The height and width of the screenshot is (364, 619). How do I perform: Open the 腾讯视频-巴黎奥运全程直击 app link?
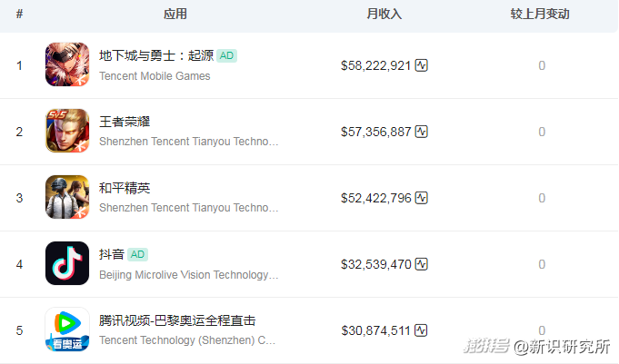(x=177, y=320)
